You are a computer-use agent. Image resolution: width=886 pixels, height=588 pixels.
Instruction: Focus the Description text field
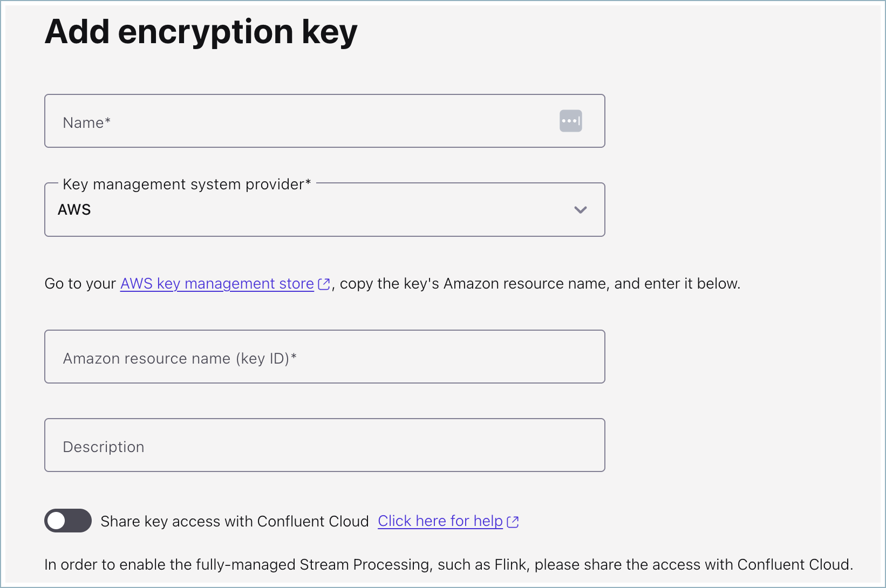pyautogui.click(x=324, y=446)
